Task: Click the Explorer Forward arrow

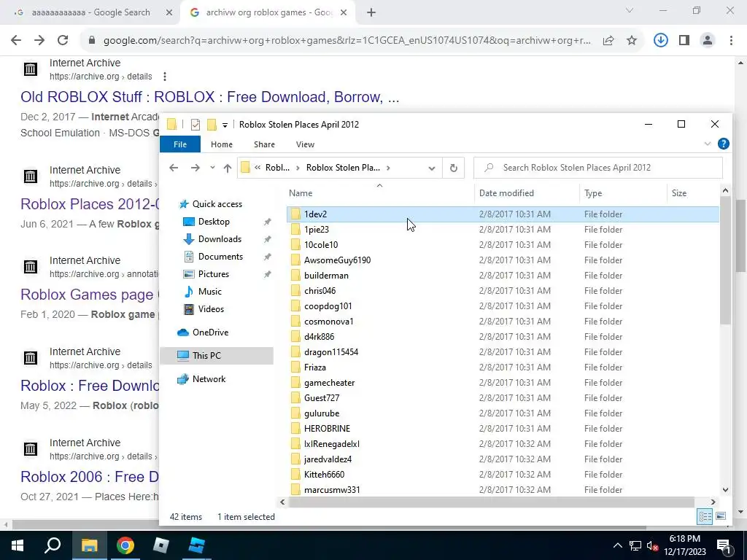Action: coord(196,168)
